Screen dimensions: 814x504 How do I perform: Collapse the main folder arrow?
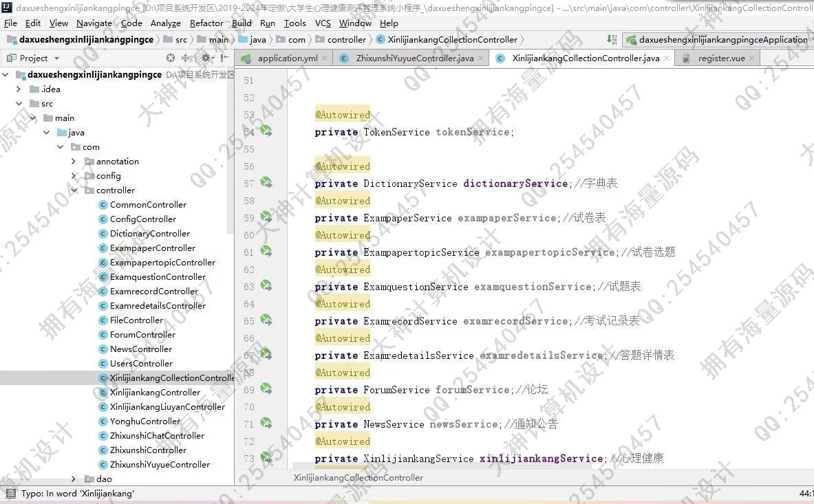pyautogui.click(x=33, y=118)
